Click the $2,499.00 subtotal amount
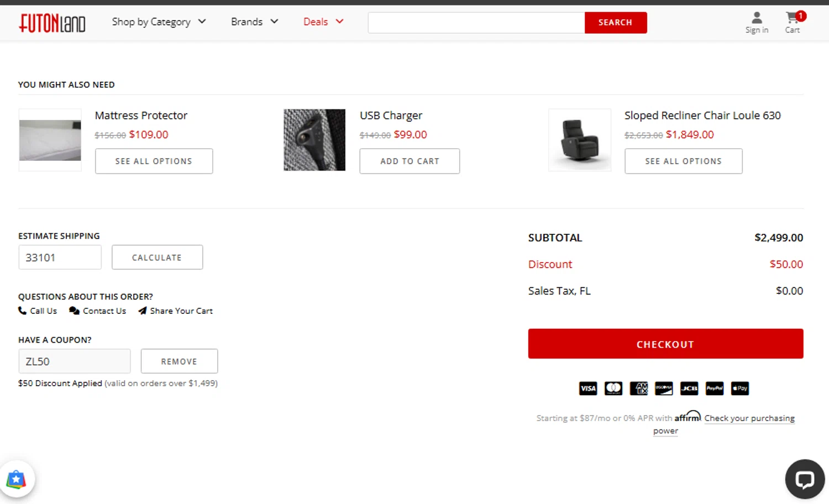The width and height of the screenshot is (829, 504). pos(779,238)
